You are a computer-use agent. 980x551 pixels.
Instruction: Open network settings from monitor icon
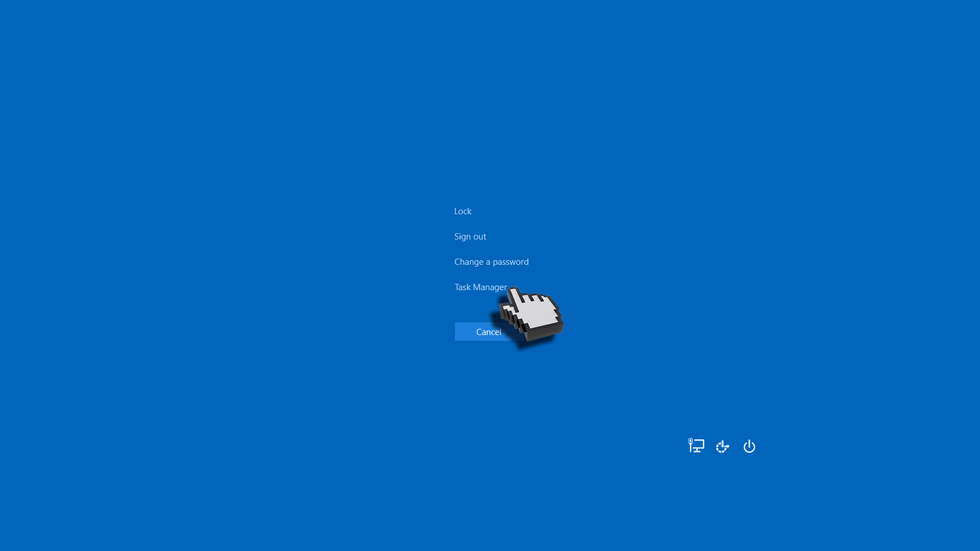point(696,446)
